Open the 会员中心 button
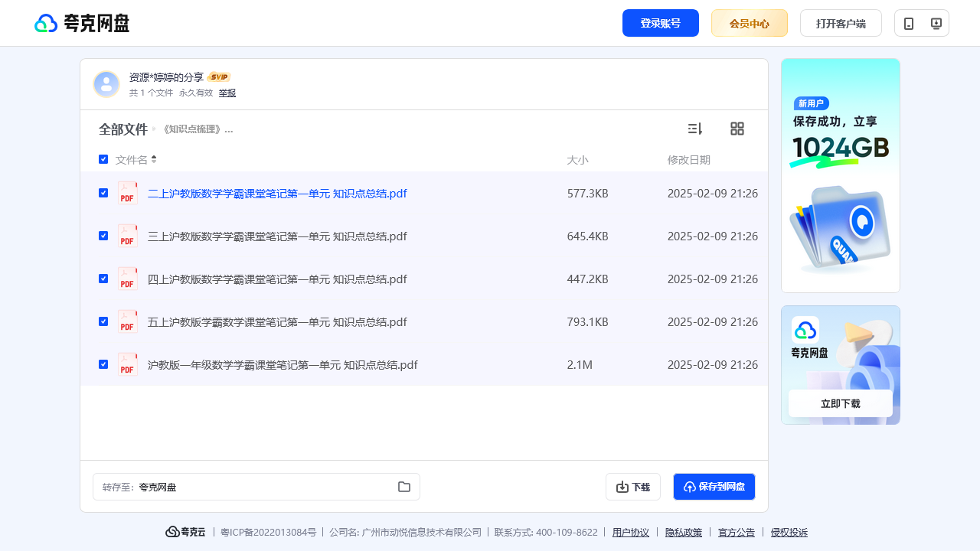980x551 pixels. coord(750,23)
